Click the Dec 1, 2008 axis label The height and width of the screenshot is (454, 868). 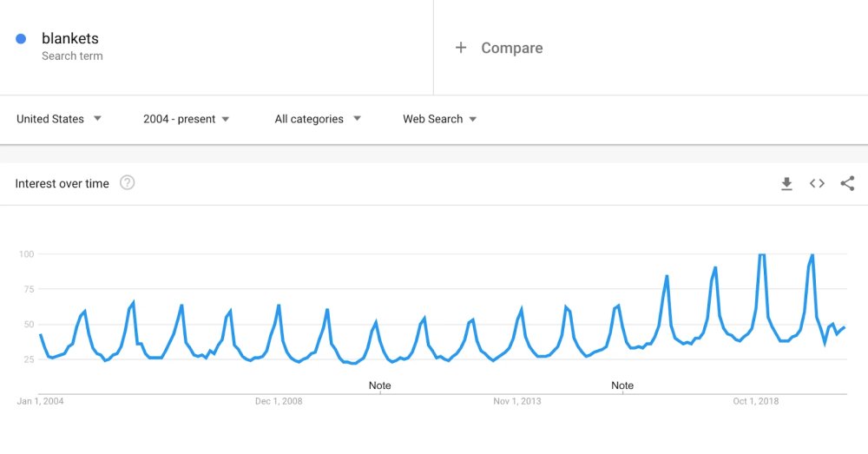279,401
